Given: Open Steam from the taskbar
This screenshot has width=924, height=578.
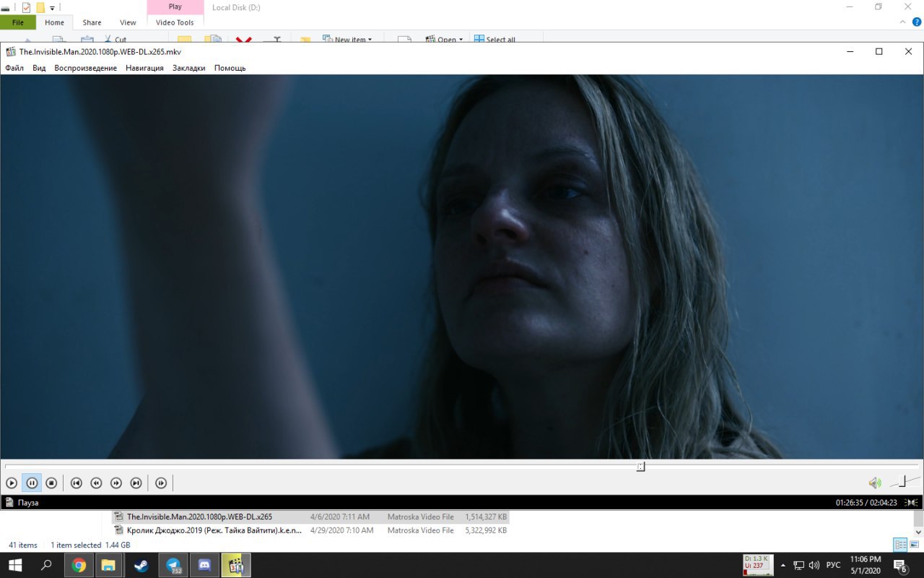Looking at the screenshot, I should (141, 565).
